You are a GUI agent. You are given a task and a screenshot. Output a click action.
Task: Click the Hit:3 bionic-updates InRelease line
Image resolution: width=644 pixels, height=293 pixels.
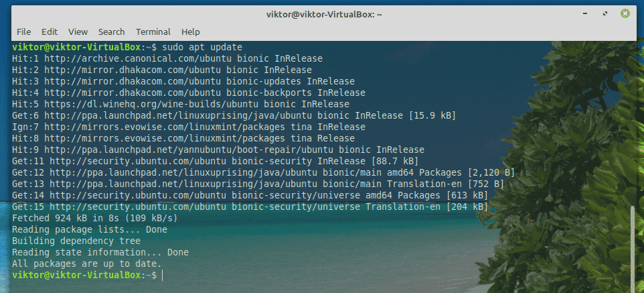click(183, 81)
